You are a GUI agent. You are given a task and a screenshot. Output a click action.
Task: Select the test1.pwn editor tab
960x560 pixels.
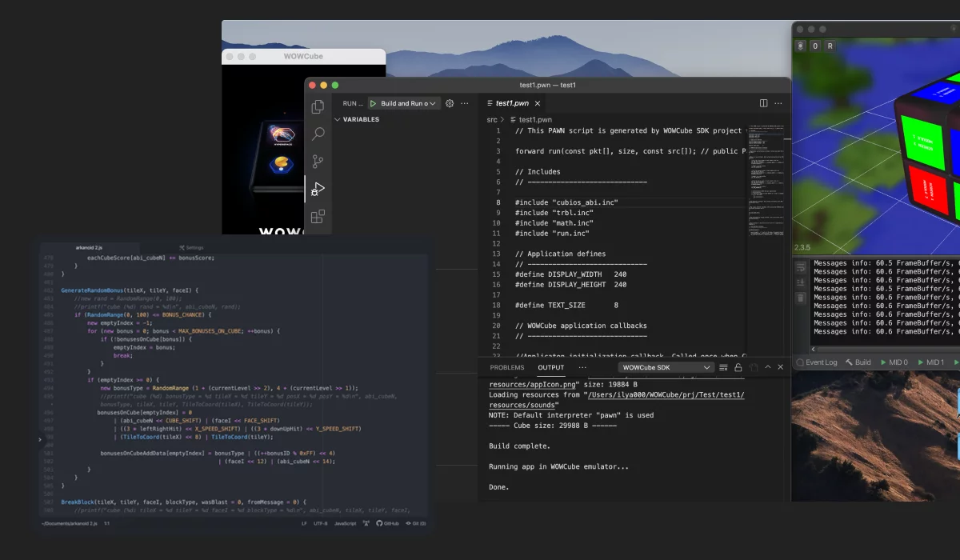[x=511, y=103]
